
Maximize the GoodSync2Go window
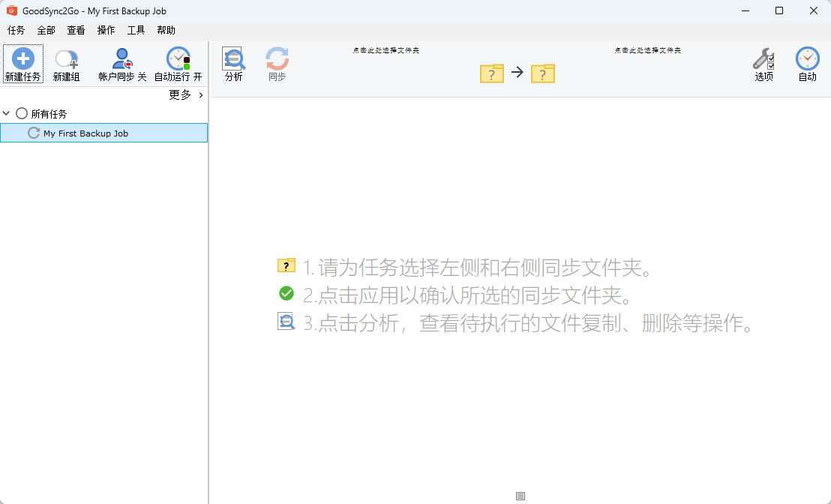tap(779, 10)
